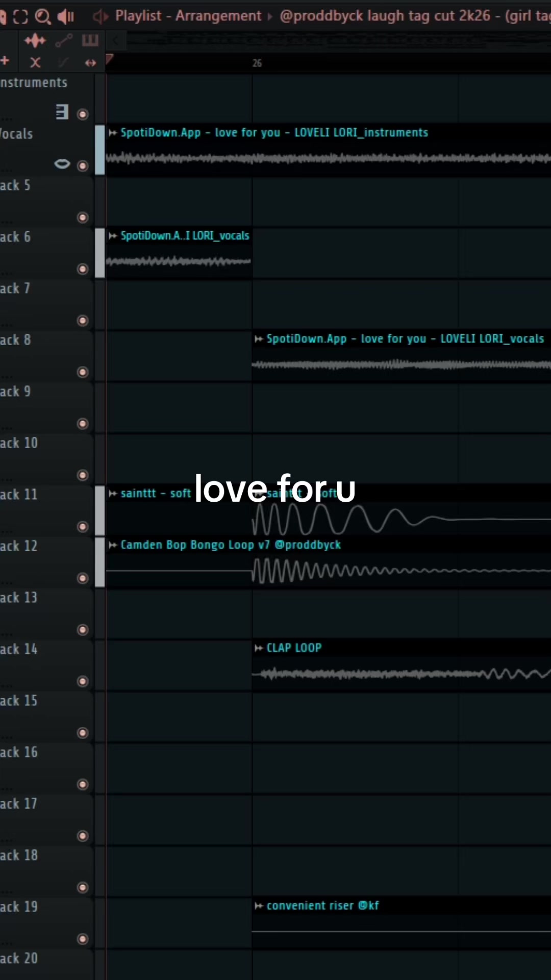Open clip menu of LOVELI LORI_vocals clip on Track 8
551x980 pixels.
coord(259,339)
